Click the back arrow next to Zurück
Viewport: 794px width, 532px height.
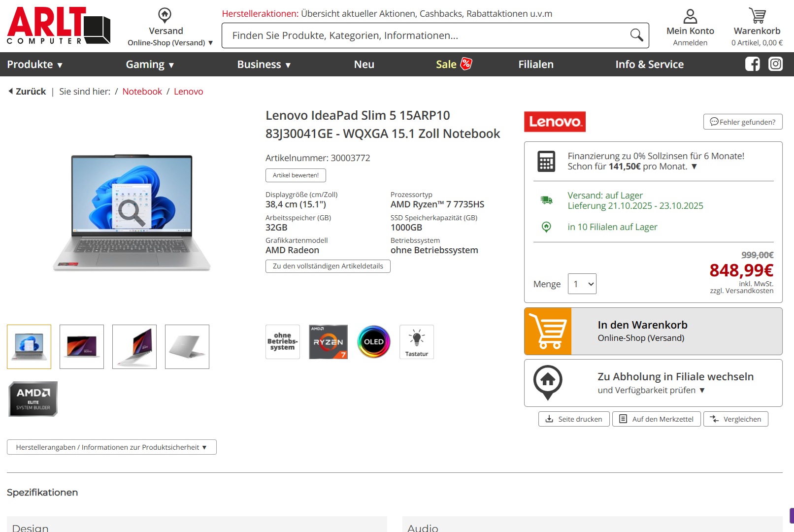point(10,91)
